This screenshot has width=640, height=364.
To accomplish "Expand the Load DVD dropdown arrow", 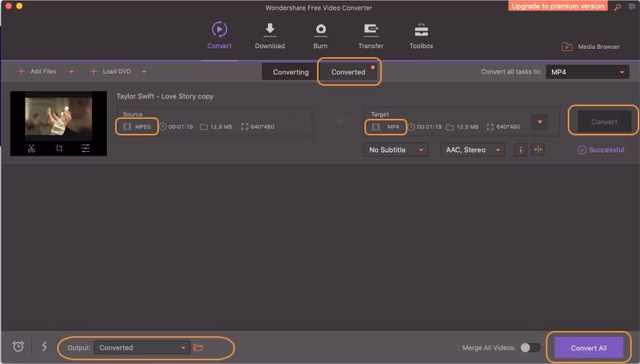I will click(x=144, y=71).
